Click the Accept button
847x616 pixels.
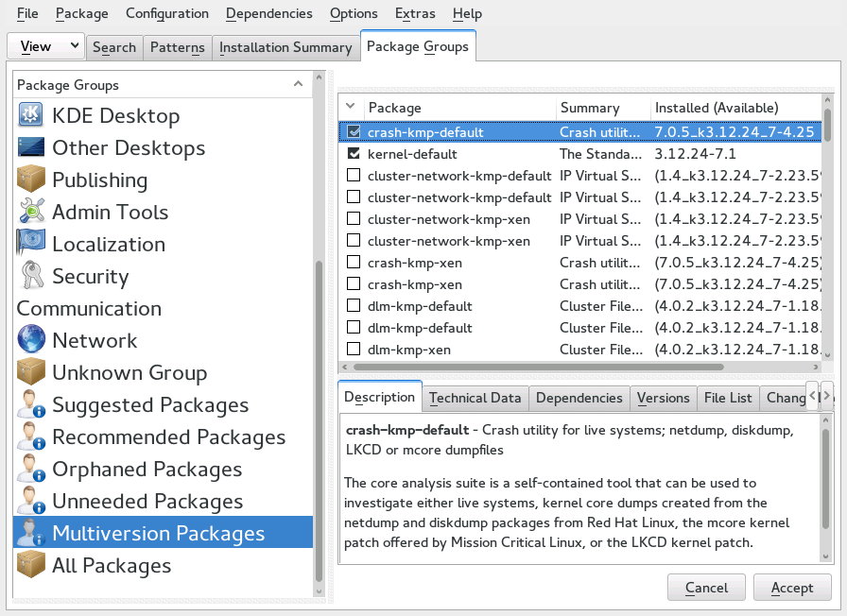point(792,588)
